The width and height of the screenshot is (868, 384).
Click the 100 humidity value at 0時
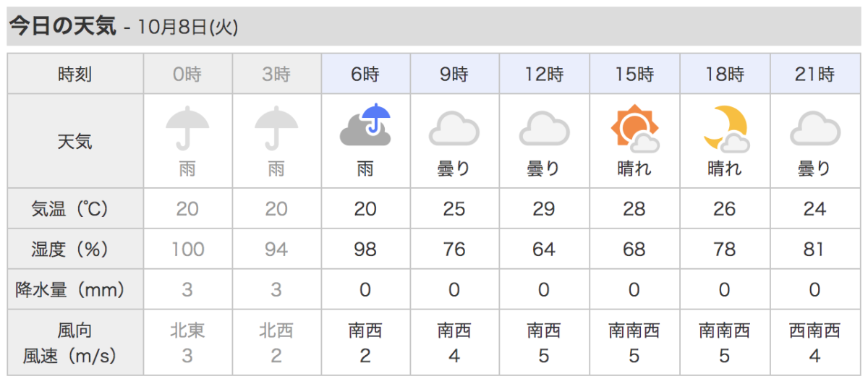187,249
